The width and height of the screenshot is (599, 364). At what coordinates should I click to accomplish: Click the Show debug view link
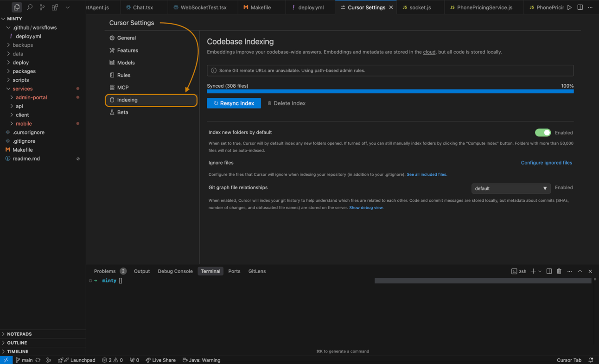click(366, 208)
